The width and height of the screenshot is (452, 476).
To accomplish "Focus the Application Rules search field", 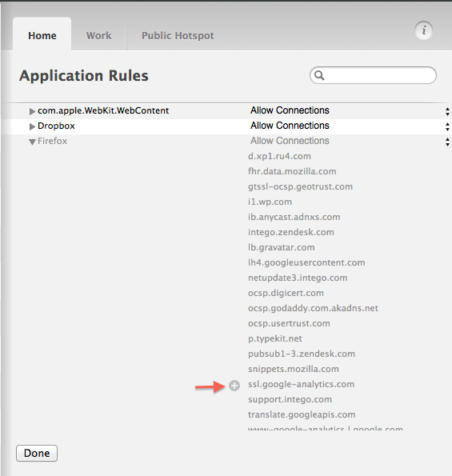I will tap(373, 75).
